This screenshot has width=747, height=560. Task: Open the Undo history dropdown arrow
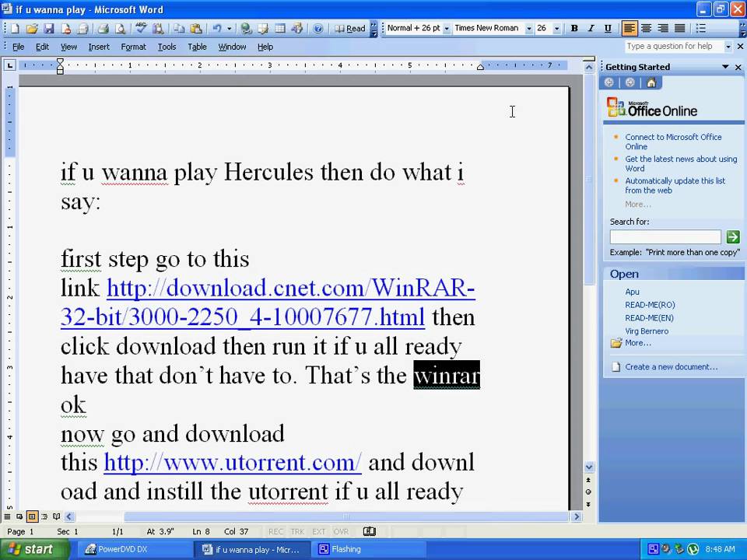229,29
